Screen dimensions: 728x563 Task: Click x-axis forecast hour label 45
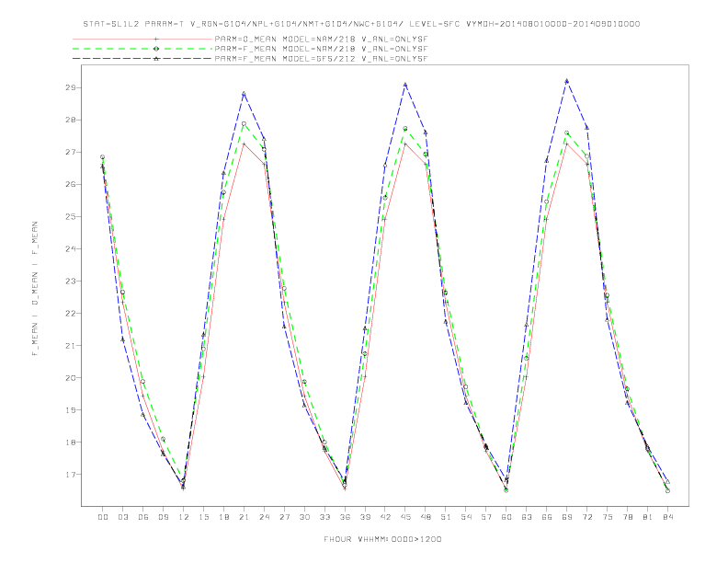point(405,517)
